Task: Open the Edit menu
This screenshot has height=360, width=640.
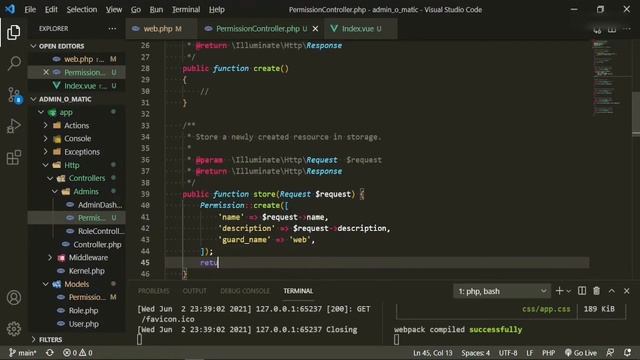Action: point(51,9)
